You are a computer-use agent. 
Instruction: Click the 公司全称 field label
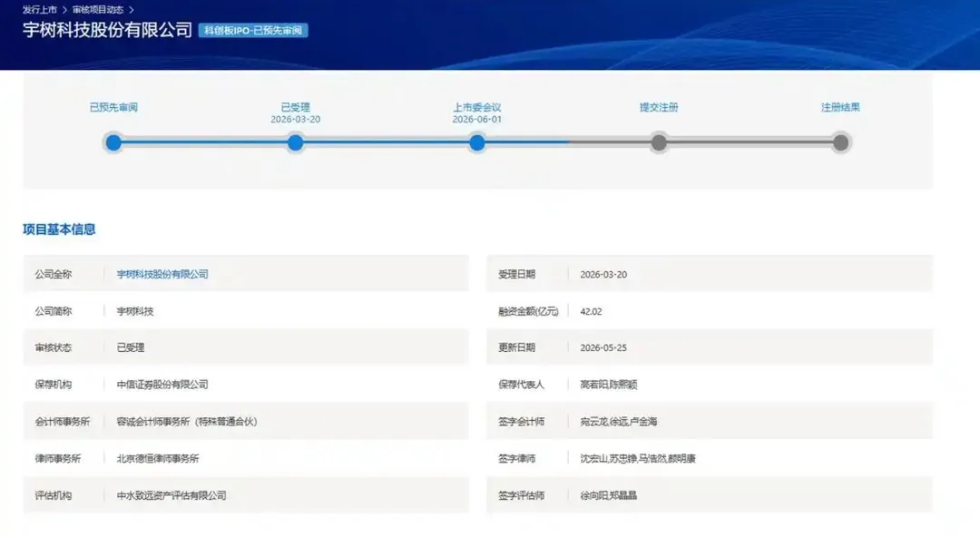pos(54,275)
